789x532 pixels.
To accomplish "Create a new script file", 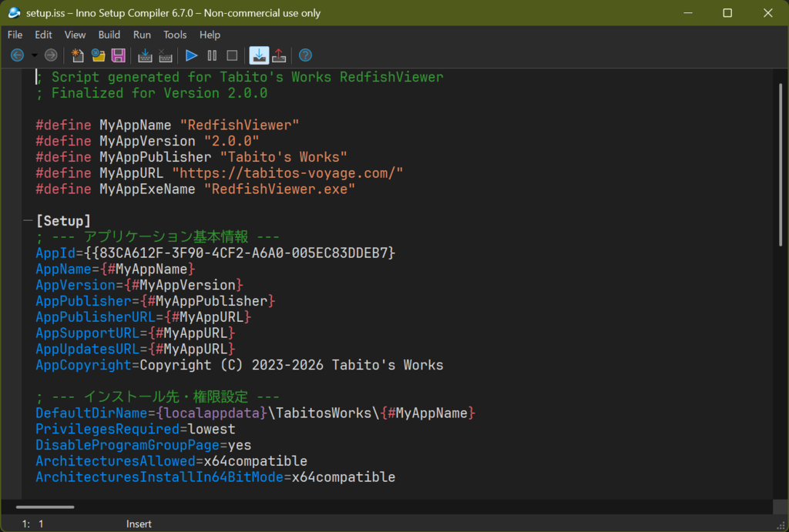I will pyautogui.click(x=78, y=55).
